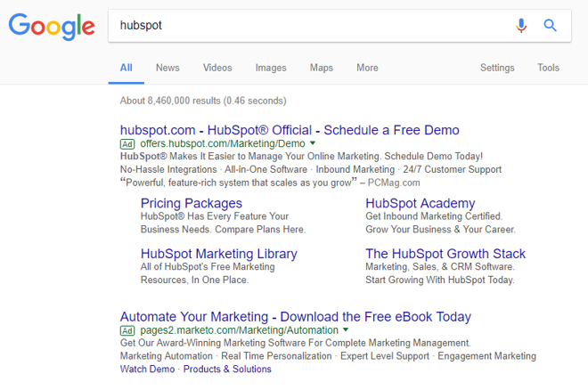This screenshot has width=588, height=390.
Task: Switch to the Videos tab
Action: pyautogui.click(x=217, y=68)
